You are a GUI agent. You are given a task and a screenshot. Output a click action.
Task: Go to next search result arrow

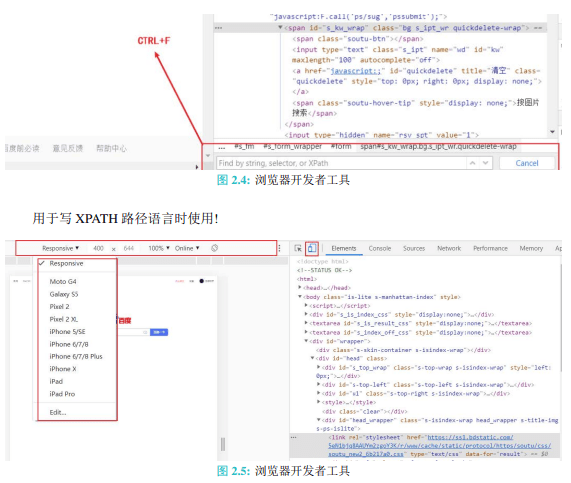tap(485, 163)
